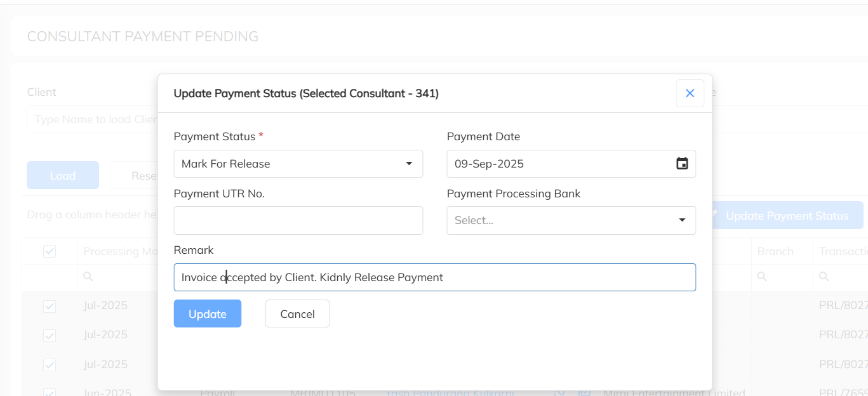This screenshot has height=396, width=868.
Task: Click search icon under Processing Month column
Action: (x=88, y=277)
